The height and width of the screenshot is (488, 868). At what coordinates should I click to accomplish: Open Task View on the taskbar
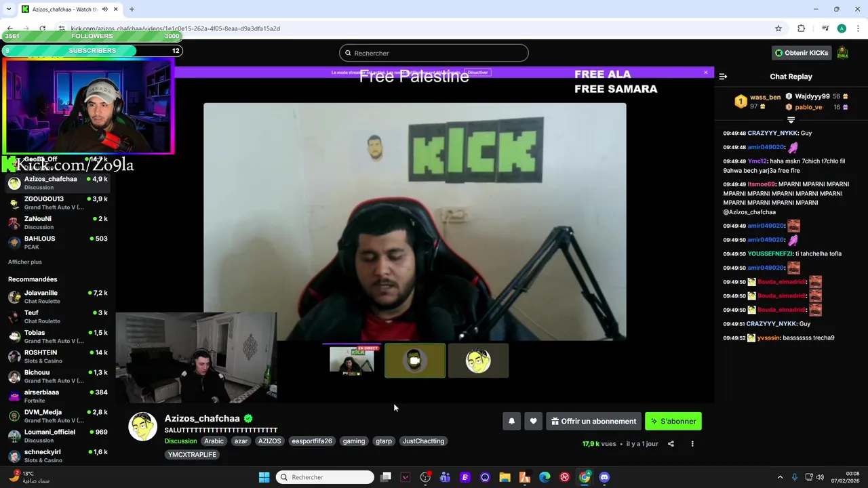click(x=386, y=477)
